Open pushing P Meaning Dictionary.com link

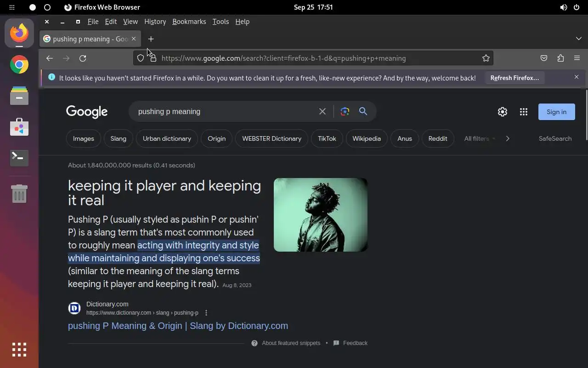pyautogui.click(x=178, y=326)
